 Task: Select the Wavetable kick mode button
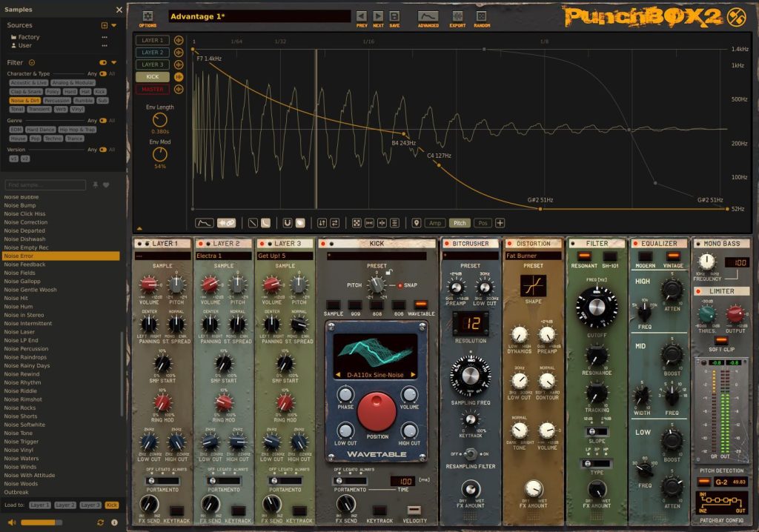click(x=421, y=305)
